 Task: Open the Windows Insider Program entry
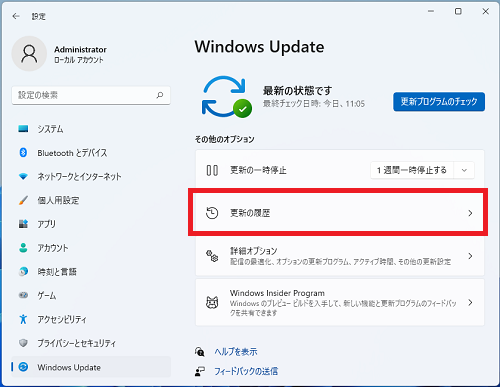pos(340,303)
